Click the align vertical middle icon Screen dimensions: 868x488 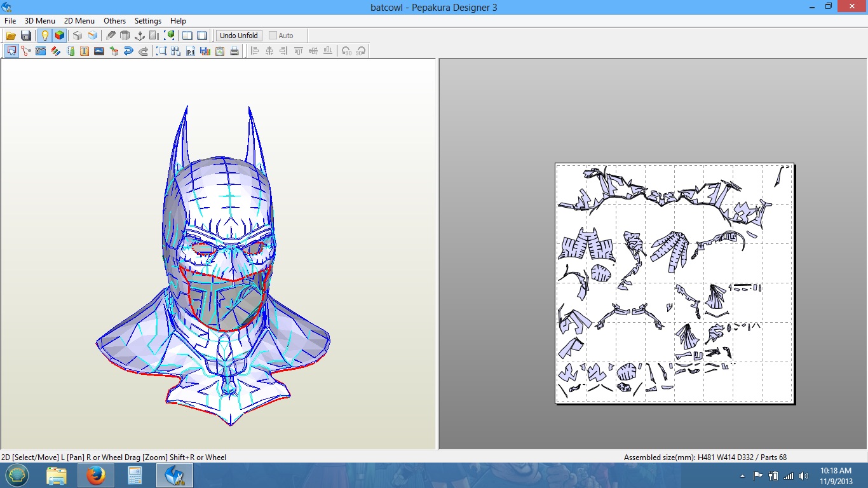(x=313, y=51)
